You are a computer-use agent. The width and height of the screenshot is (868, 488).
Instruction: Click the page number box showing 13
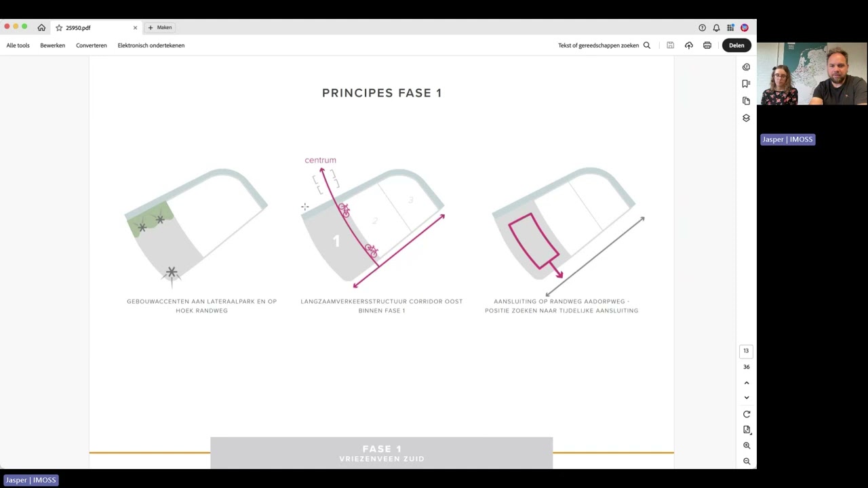(746, 351)
